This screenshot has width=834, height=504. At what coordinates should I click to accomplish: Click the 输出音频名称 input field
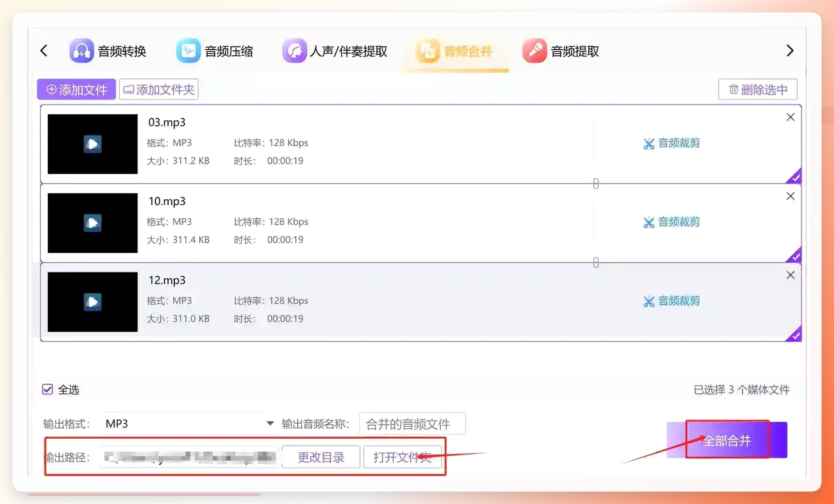[413, 424]
